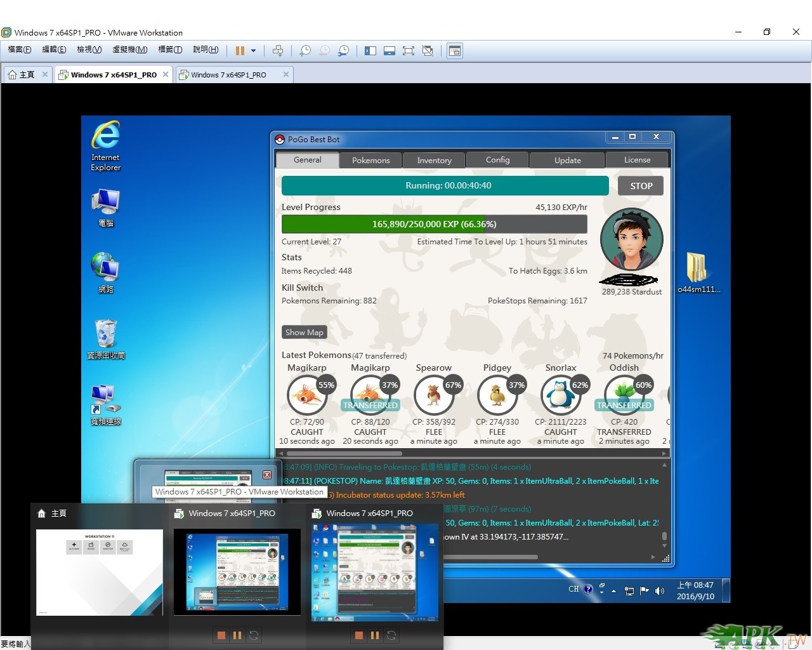Open the Inventory tab in PoGo Best Bot
This screenshot has height=650, width=812.
coord(434,160)
